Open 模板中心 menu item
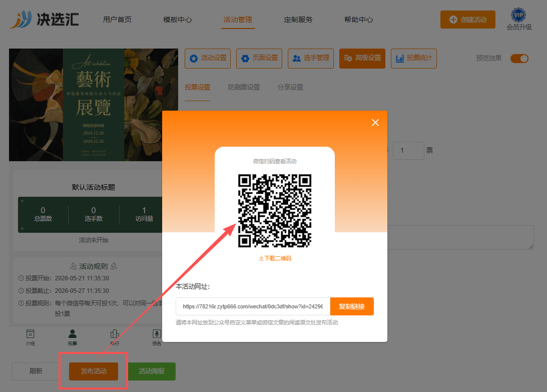 coord(178,20)
